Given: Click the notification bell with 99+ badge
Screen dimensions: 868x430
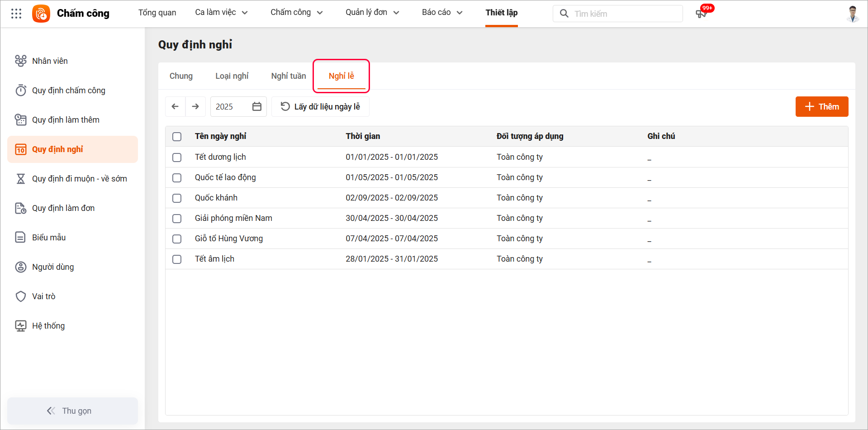Looking at the screenshot, I should (x=701, y=14).
